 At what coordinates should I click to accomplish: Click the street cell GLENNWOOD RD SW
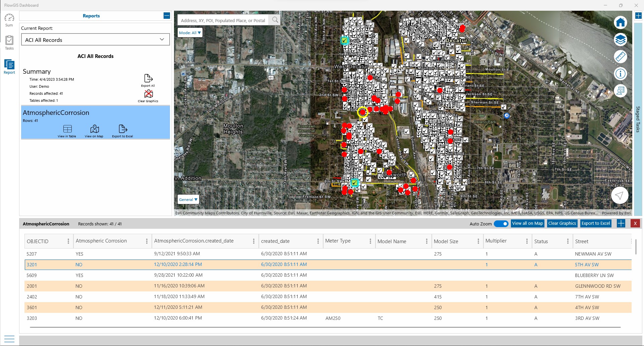(598, 286)
